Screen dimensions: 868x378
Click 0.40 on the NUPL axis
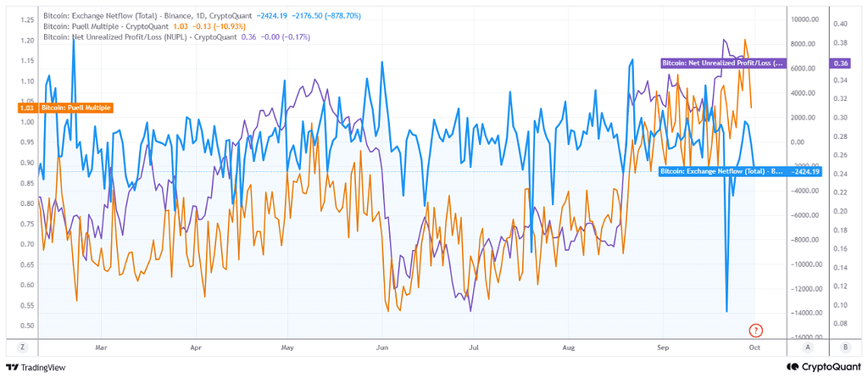click(x=840, y=24)
